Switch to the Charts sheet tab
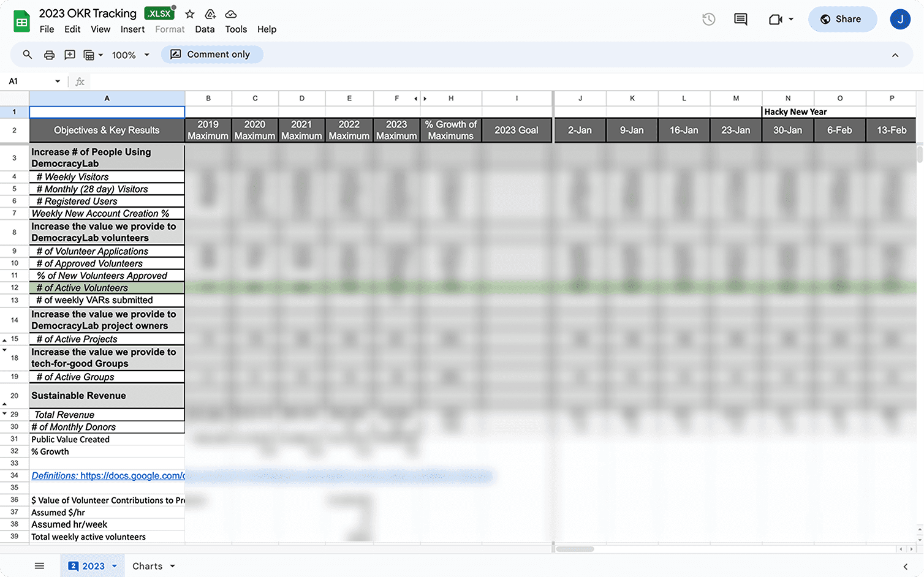 148,566
